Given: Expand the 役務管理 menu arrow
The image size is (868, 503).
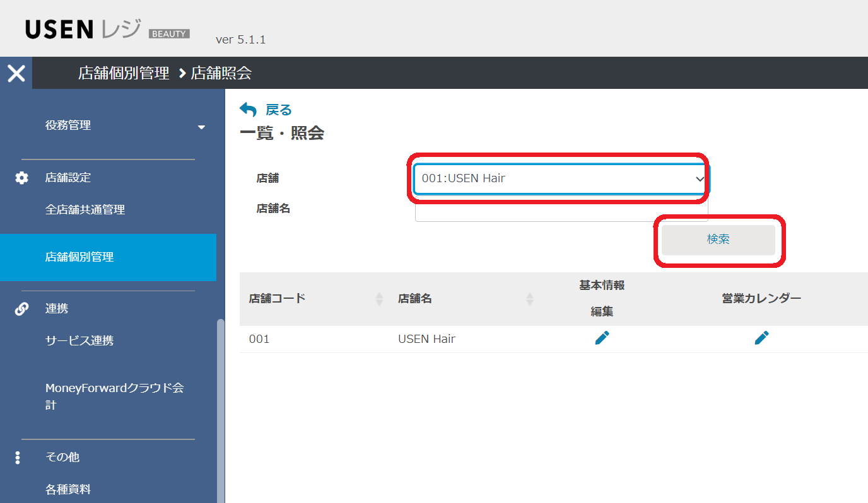Looking at the screenshot, I should 201,127.
